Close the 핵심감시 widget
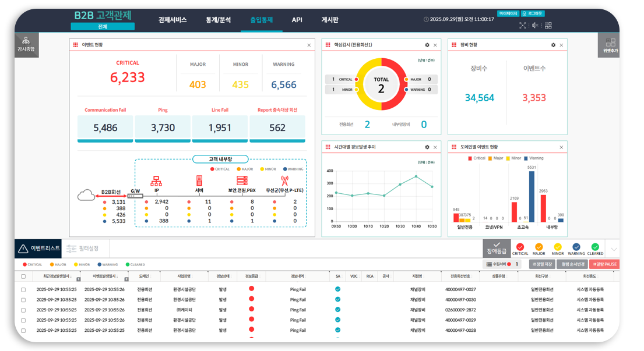644x351 pixels. (x=435, y=45)
